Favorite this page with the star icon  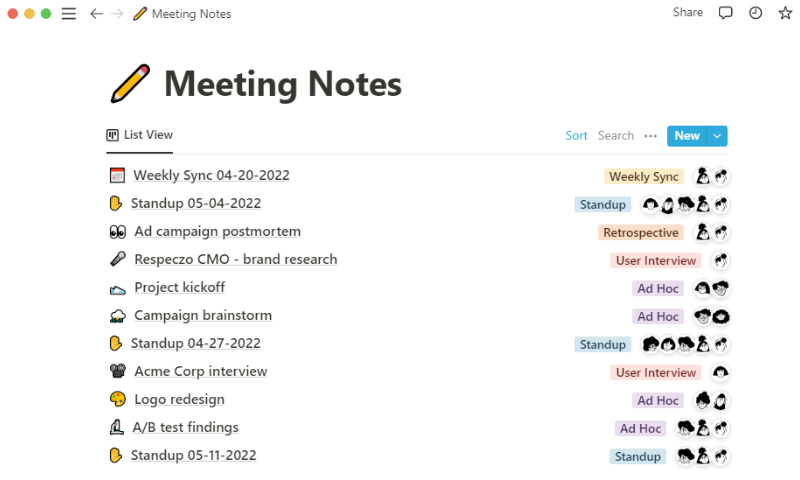[x=785, y=13]
